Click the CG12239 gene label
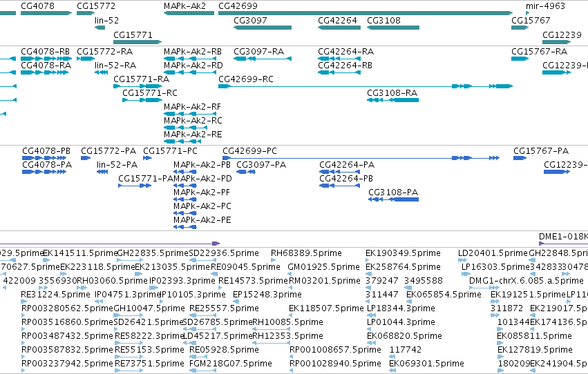This screenshot has width=588, height=374. click(x=562, y=35)
